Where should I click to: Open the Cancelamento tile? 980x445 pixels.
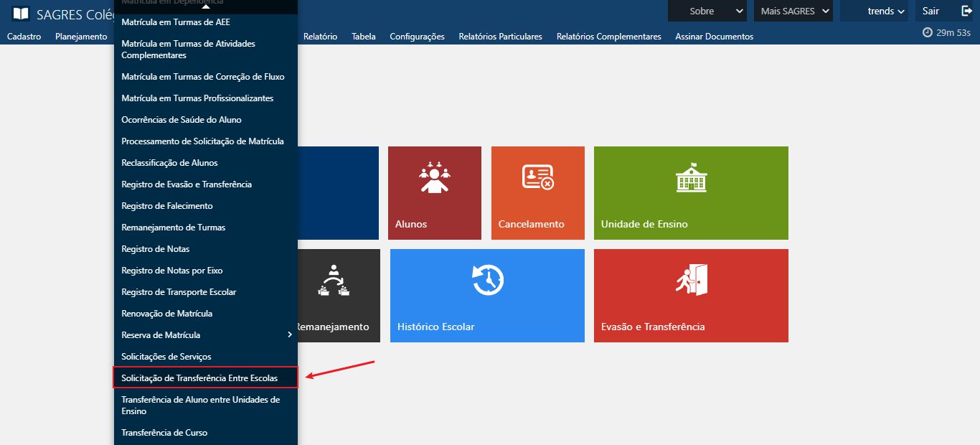click(x=538, y=193)
